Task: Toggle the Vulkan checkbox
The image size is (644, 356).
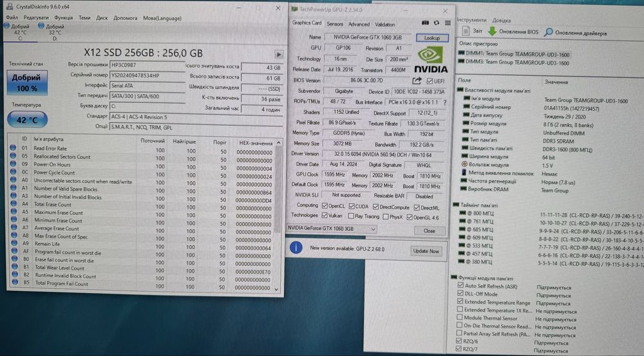Action: (x=325, y=215)
